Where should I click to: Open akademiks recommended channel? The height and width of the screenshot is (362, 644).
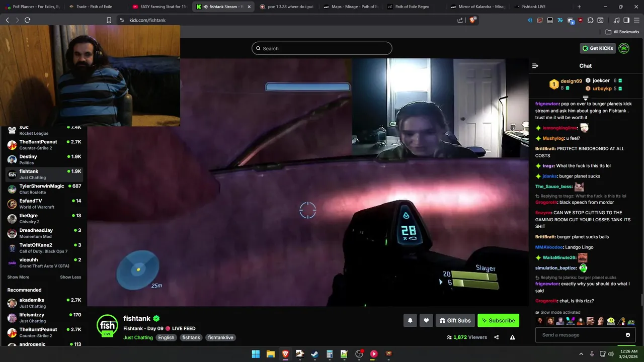44,303
